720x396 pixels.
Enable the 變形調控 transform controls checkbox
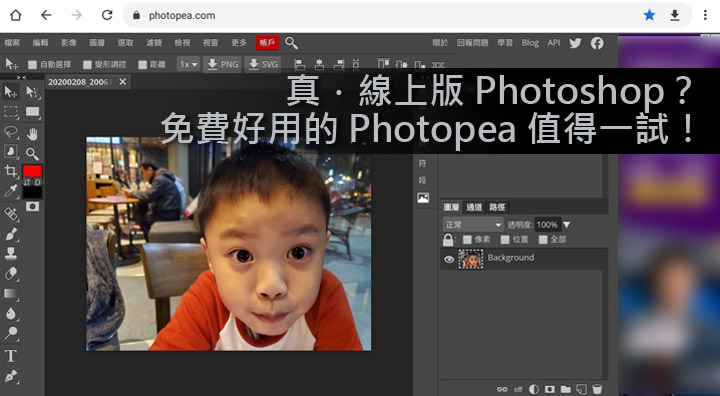(x=87, y=65)
